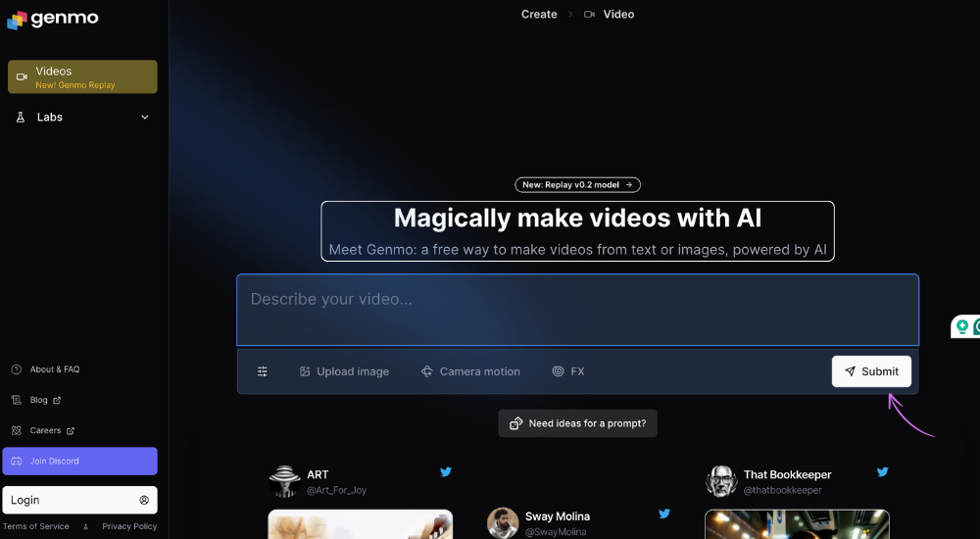Click the Twitter icon on Sway Molina card
Viewport: 980px width, 539px height.
click(664, 514)
